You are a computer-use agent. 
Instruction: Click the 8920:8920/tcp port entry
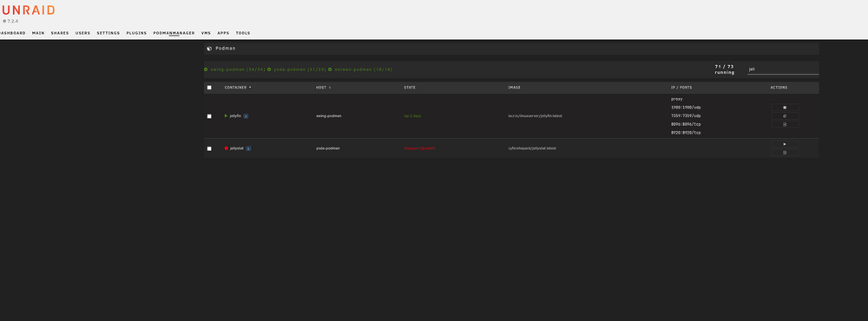pos(686,133)
